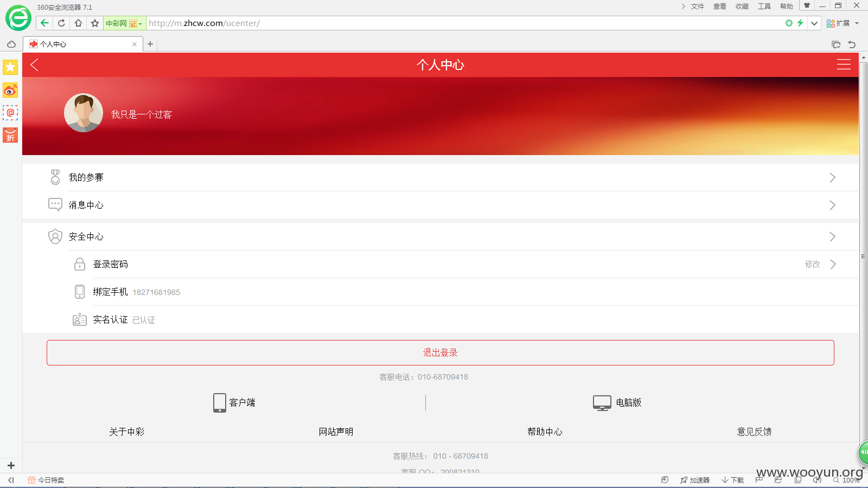The image size is (868, 488).
Task: Open the 关于中彩 link
Action: point(127,432)
